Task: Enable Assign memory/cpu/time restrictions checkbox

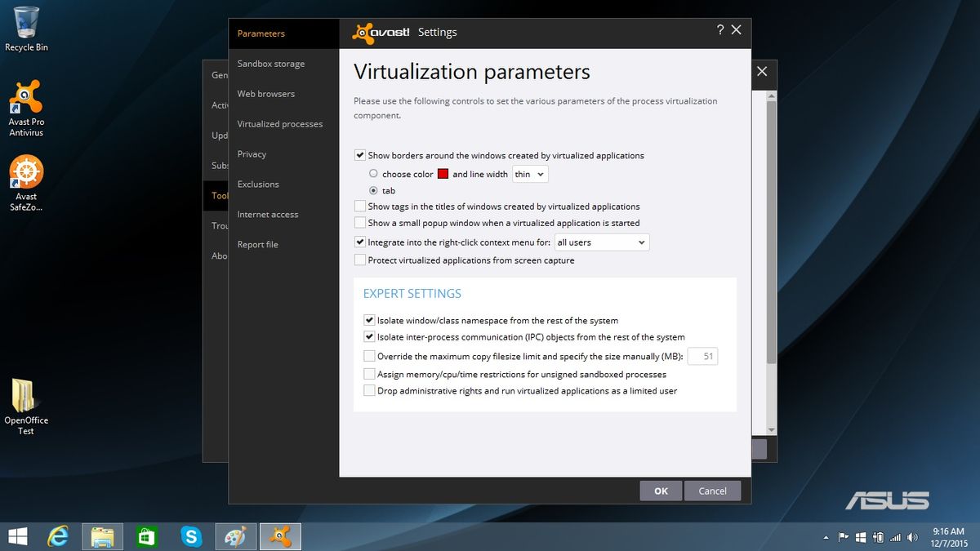Action: point(369,374)
